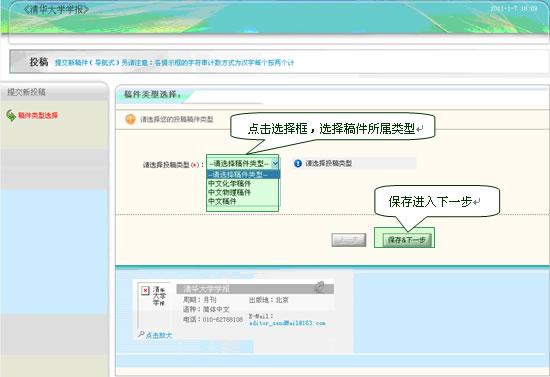Click the 出版地：北京 text
The width and height of the screenshot is (550, 377).
269,300
